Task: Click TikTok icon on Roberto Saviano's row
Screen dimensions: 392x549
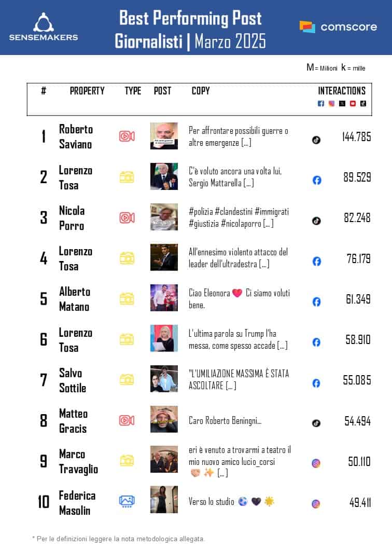Action: tap(316, 140)
